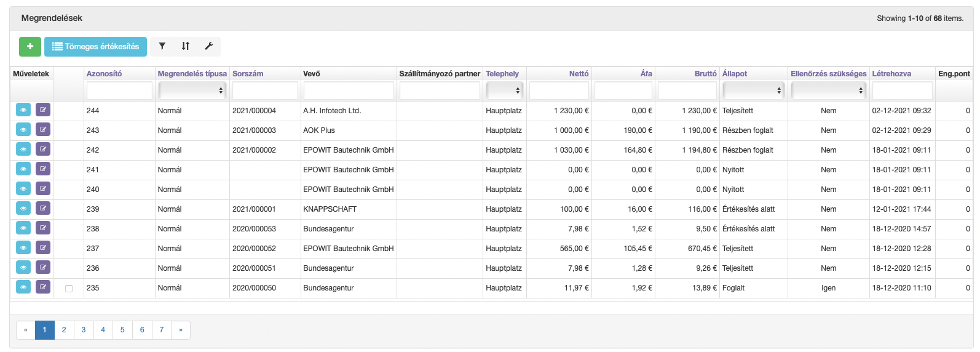Click the Tömeges értékesítés button
Screen dimensions: 980x352
[x=95, y=46]
